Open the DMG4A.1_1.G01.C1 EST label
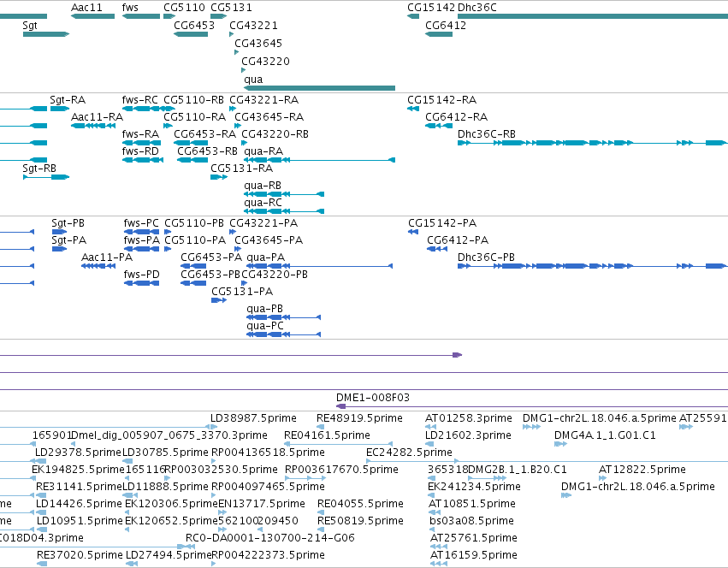 [605, 435]
